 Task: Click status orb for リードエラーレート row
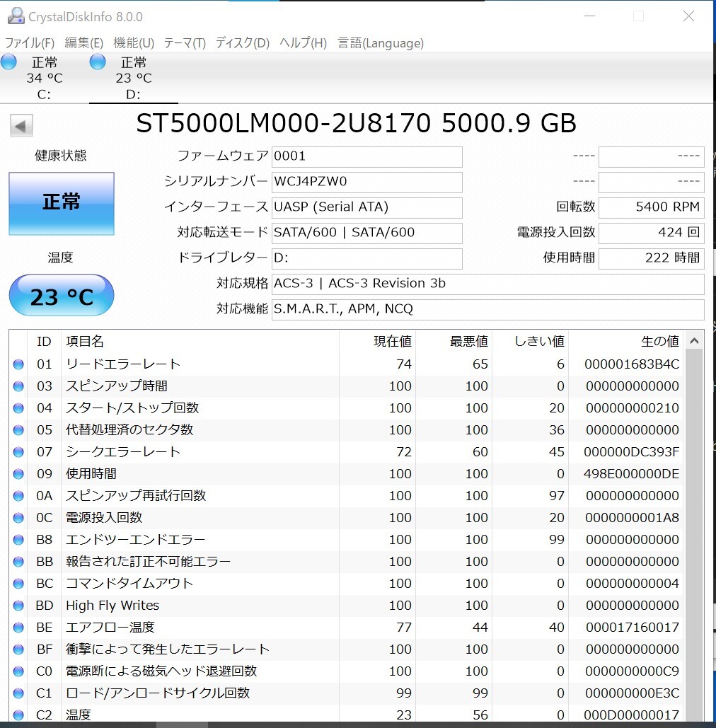[18, 364]
